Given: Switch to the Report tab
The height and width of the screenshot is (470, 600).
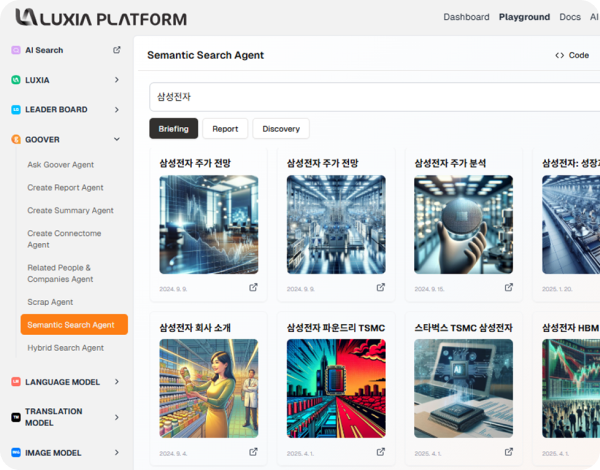Looking at the screenshot, I should 225,129.
